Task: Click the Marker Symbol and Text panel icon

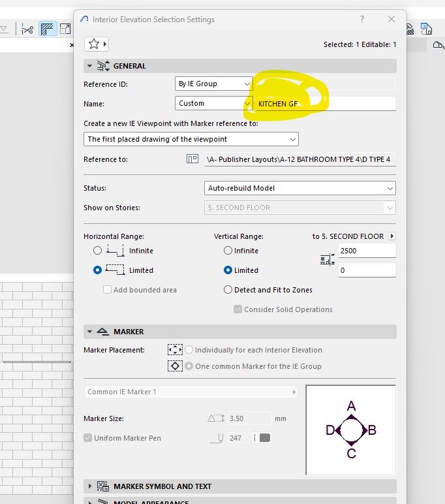Action: point(103,486)
